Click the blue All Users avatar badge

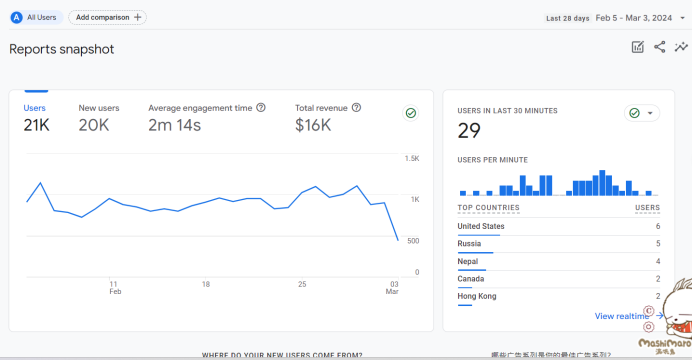(x=16, y=18)
